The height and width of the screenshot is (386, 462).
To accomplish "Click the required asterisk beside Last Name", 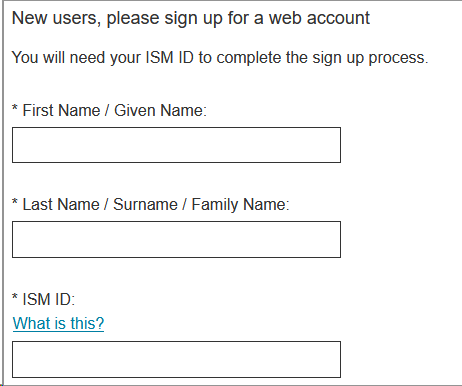I will tap(15, 202).
